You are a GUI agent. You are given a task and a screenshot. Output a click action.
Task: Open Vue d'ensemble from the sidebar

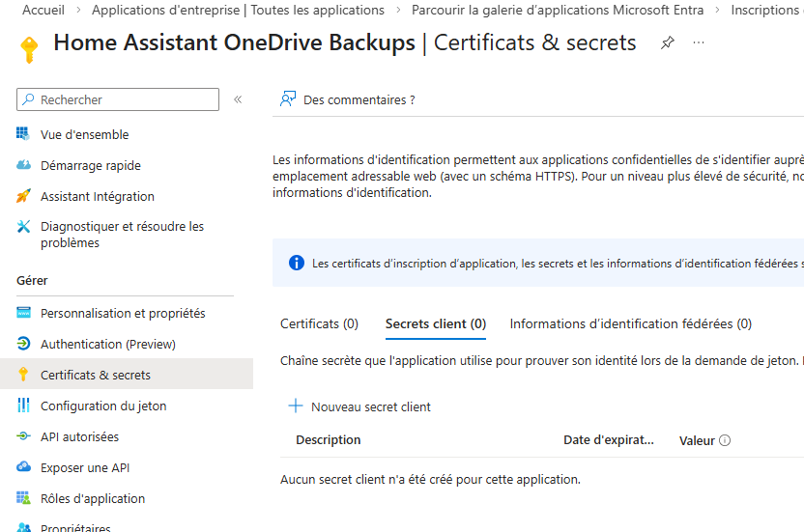click(84, 134)
